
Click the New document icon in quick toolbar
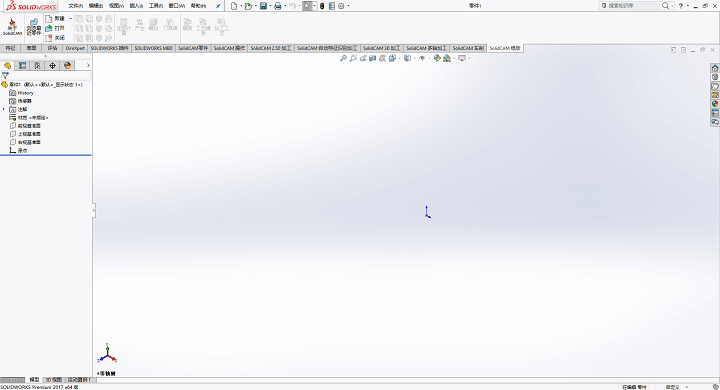(x=234, y=6)
